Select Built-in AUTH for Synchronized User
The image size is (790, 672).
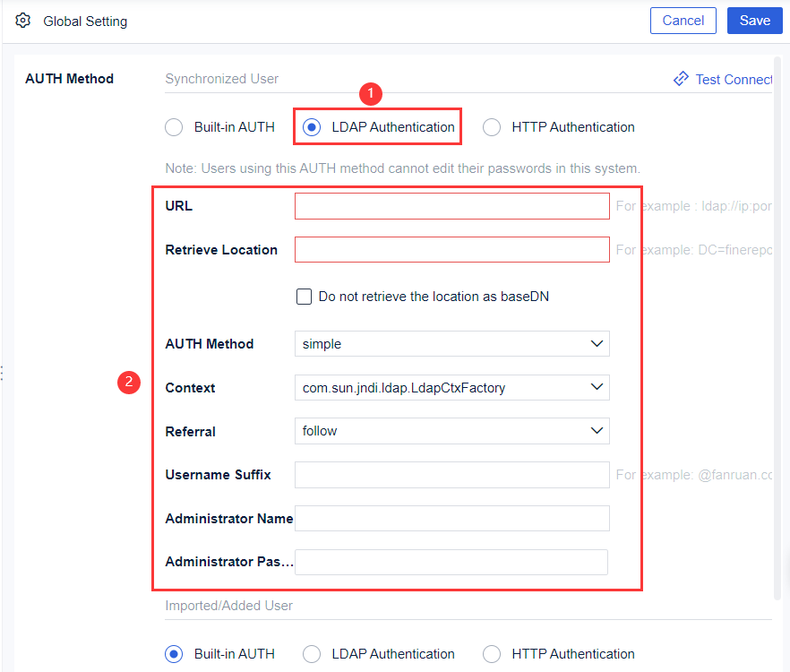174,127
